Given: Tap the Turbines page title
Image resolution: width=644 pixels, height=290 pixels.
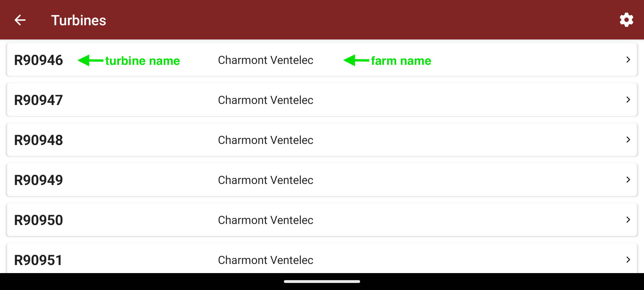Looking at the screenshot, I should click(79, 20).
